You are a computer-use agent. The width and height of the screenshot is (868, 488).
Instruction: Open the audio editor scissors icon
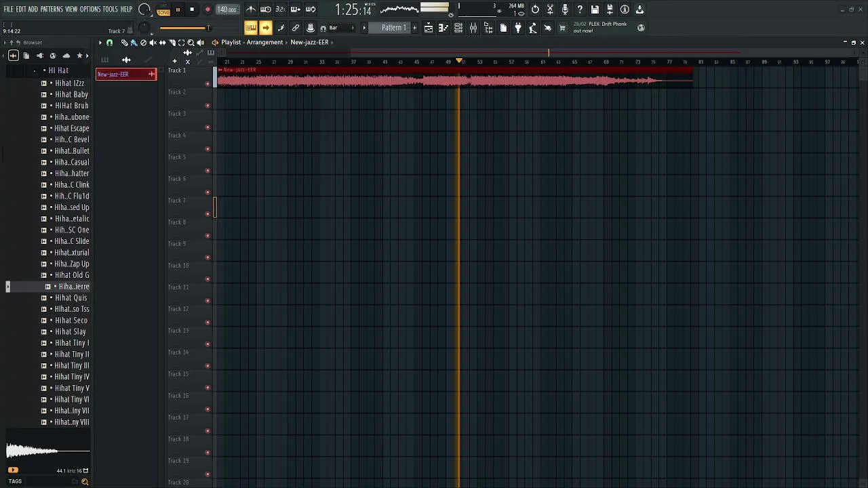[550, 9]
